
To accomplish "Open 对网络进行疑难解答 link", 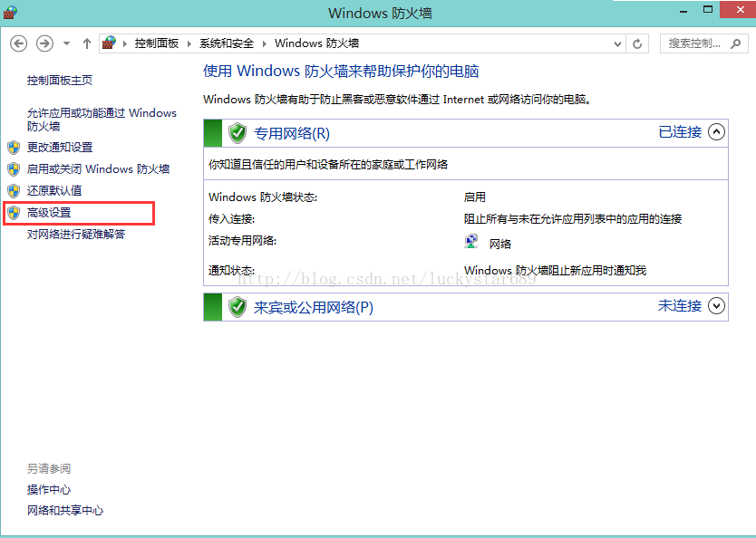I will pos(76,234).
